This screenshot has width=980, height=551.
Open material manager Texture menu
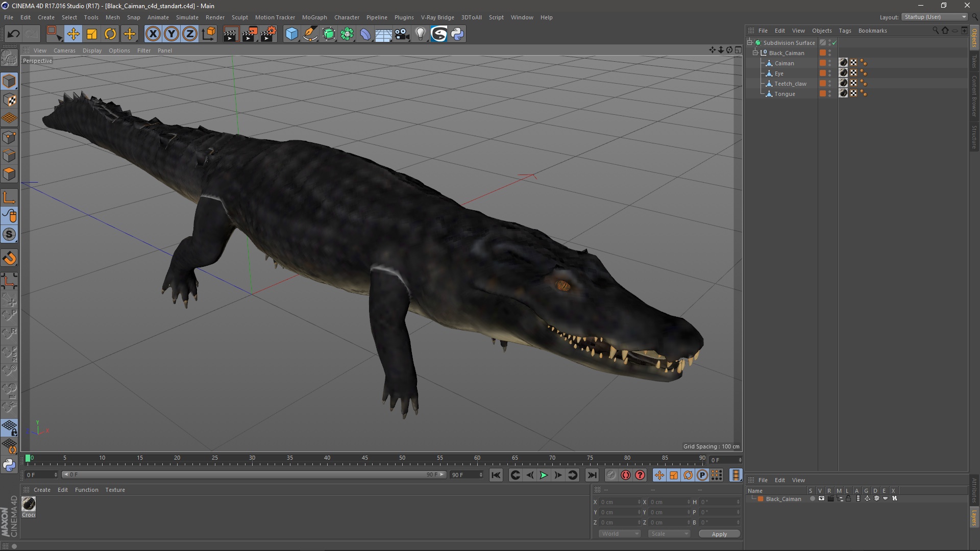(115, 490)
